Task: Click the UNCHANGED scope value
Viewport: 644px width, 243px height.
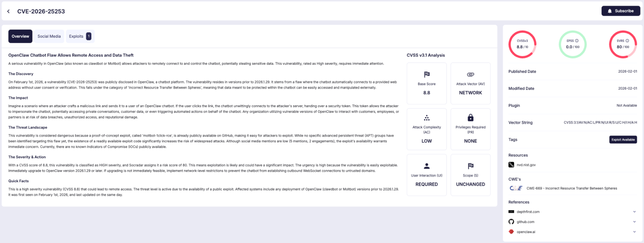Action: tap(470, 184)
